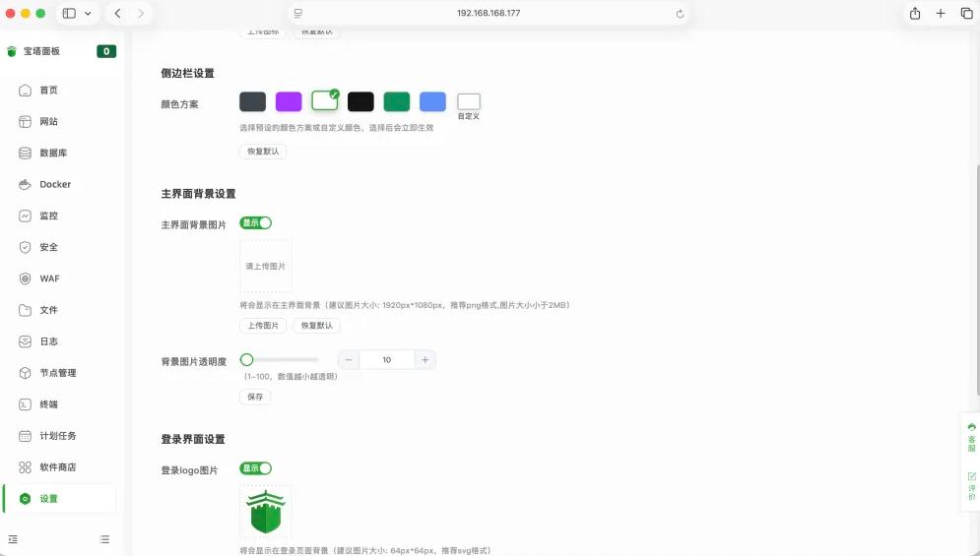Open the 终端 terminal icon
The width and height of the screenshot is (980, 556).
point(25,404)
